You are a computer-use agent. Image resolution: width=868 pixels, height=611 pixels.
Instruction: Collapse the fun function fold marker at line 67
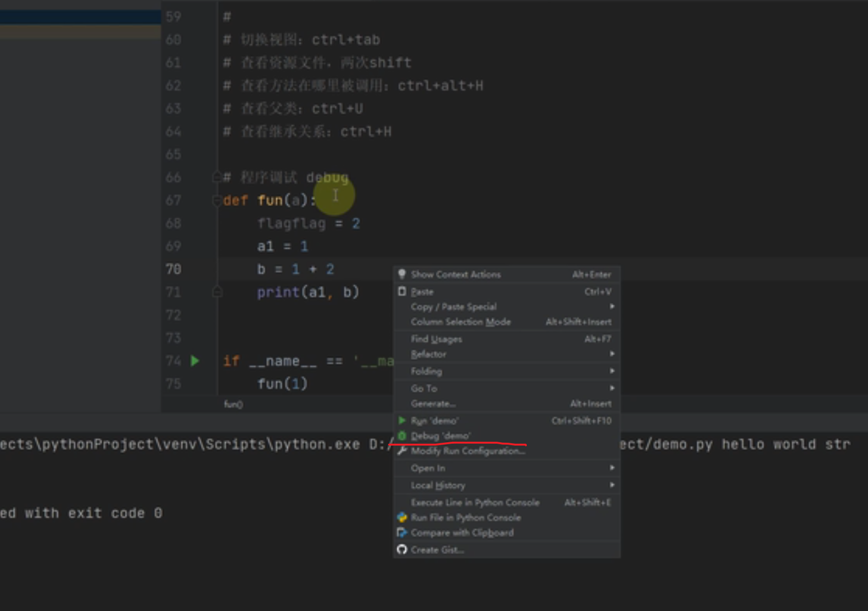(216, 201)
